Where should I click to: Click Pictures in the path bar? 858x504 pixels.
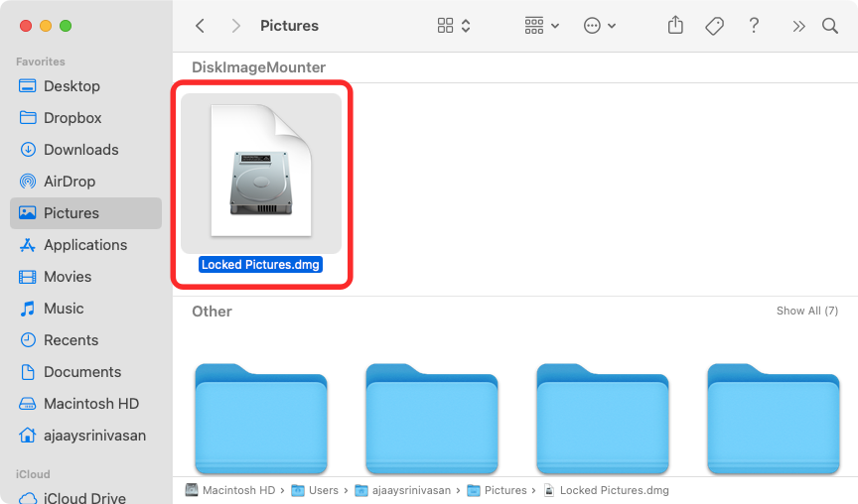tap(497, 490)
